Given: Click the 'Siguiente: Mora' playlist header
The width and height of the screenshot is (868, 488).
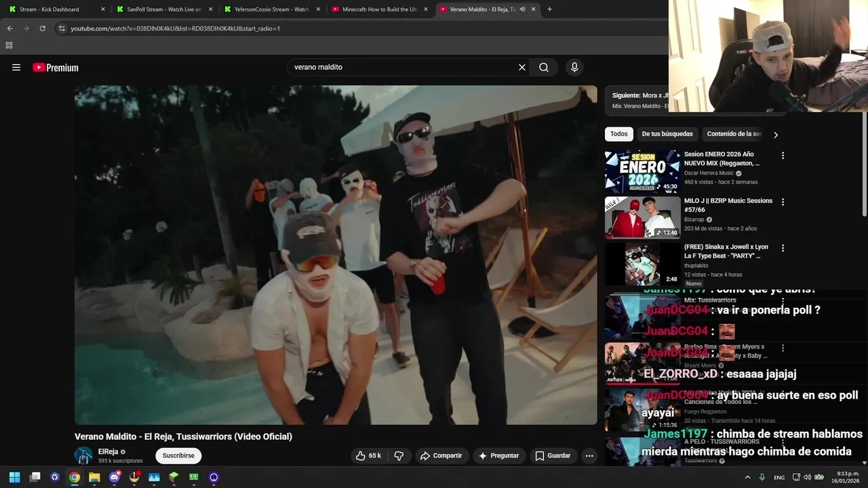Looking at the screenshot, I should [640, 96].
